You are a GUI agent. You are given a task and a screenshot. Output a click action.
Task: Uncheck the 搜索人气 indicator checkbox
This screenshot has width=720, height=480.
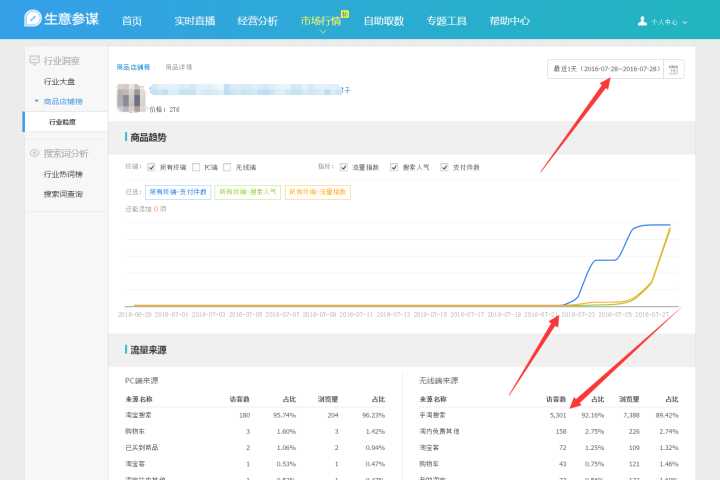click(394, 167)
